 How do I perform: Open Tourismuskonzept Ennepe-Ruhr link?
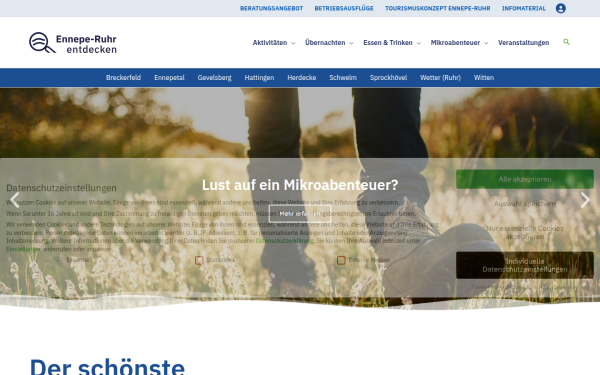[437, 8]
